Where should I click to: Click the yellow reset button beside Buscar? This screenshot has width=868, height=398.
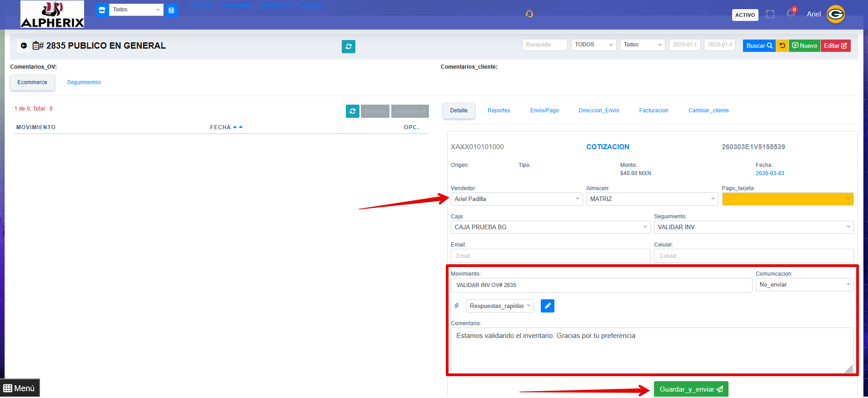(x=782, y=45)
